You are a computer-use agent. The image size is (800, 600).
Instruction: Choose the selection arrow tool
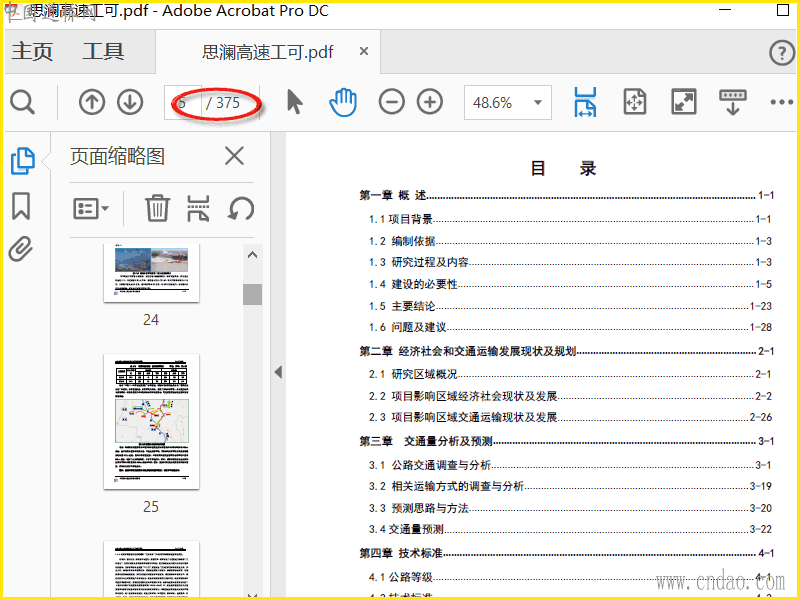[x=294, y=102]
